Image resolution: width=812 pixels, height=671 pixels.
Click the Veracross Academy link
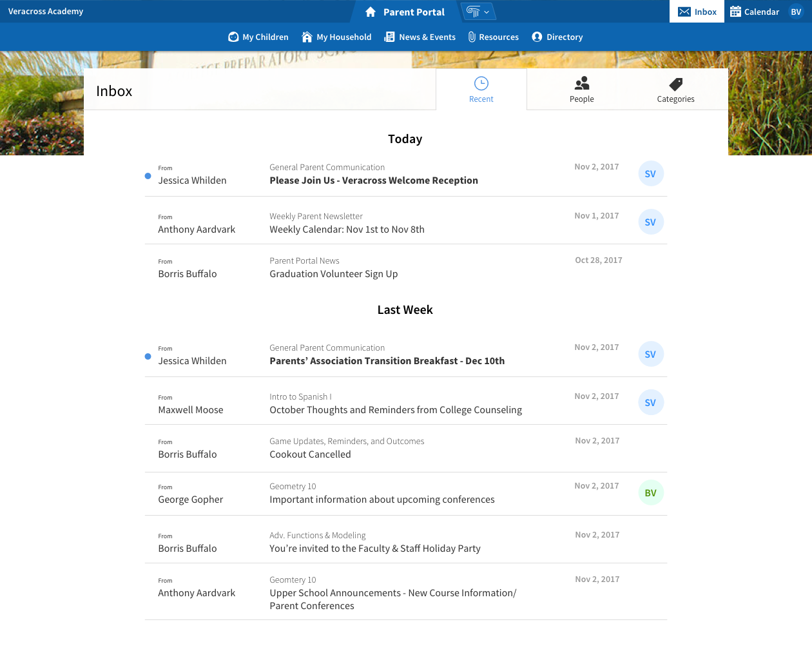(x=46, y=11)
